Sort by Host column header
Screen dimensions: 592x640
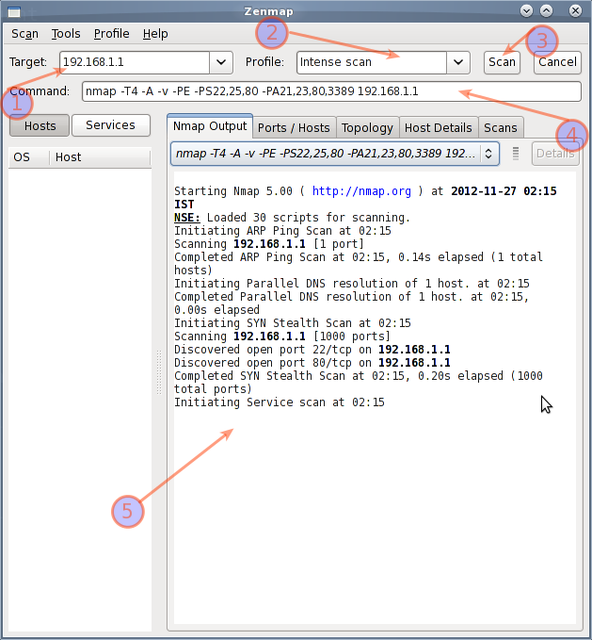[x=100, y=157]
